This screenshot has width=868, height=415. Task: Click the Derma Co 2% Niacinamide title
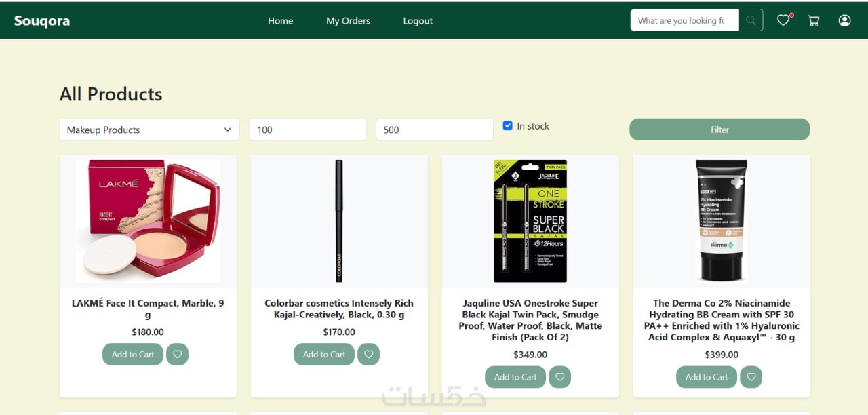[722, 320]
